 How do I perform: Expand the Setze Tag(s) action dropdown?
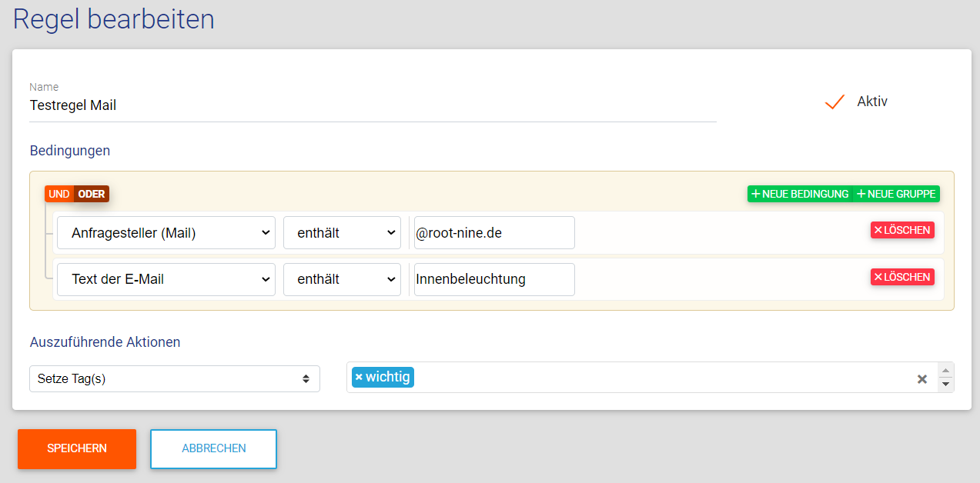click(174, 378)
